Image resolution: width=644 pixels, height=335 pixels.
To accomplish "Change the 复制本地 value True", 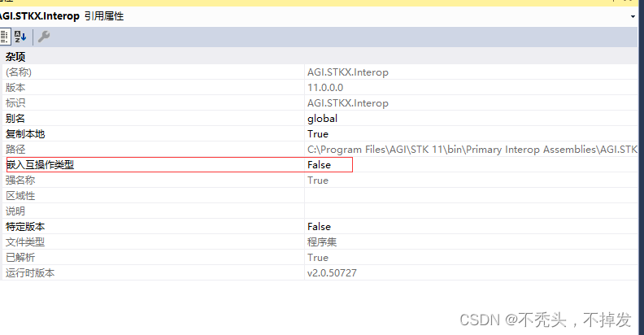I will (318, 134).
